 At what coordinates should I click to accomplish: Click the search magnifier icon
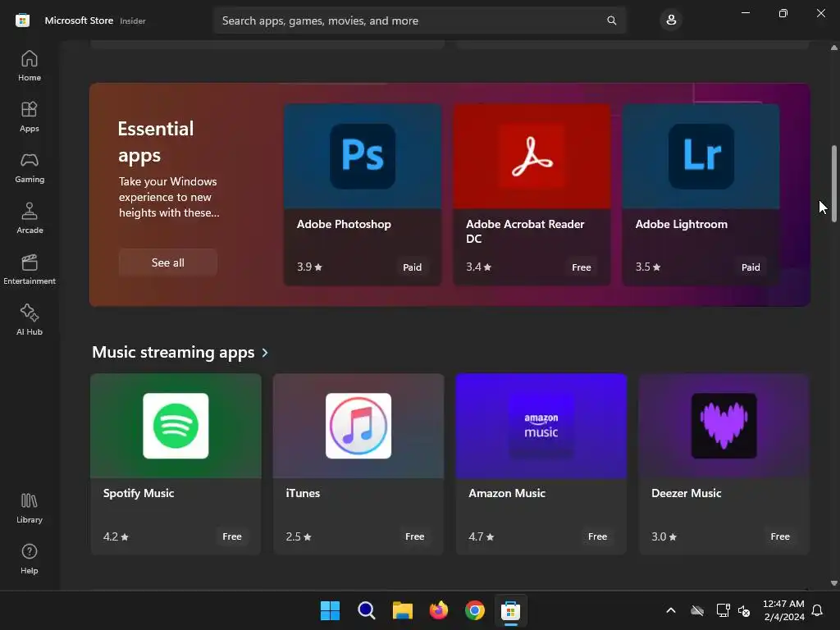pyautogui.click(x=611, y=21)
